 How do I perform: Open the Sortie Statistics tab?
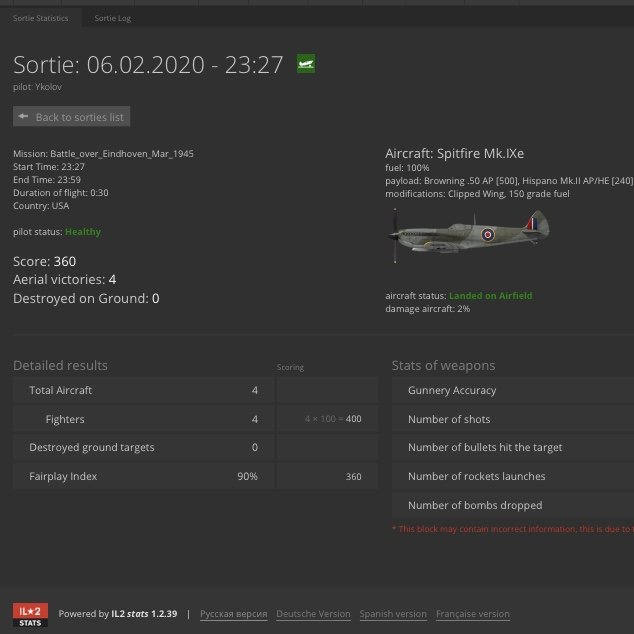click(x=40, y=18)
